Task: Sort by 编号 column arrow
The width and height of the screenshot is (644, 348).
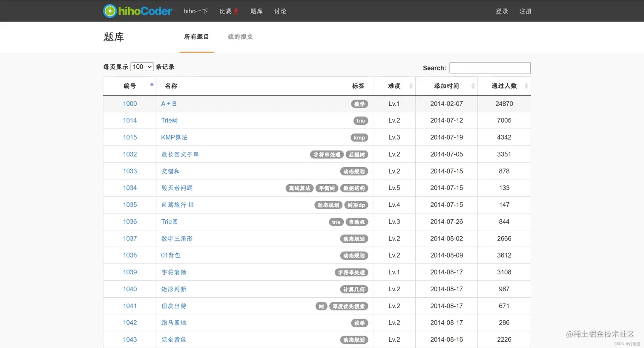Action: click(152, 84)
